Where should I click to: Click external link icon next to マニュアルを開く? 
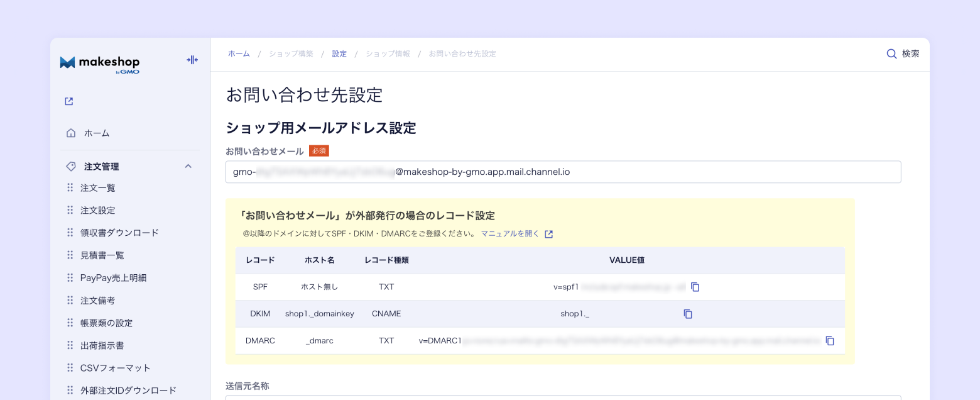(548, 234)
